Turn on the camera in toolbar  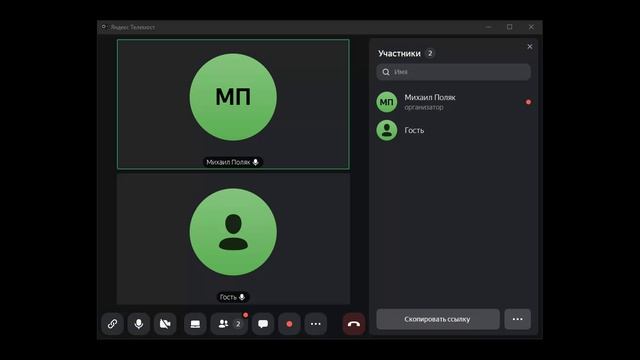point(165,324)
